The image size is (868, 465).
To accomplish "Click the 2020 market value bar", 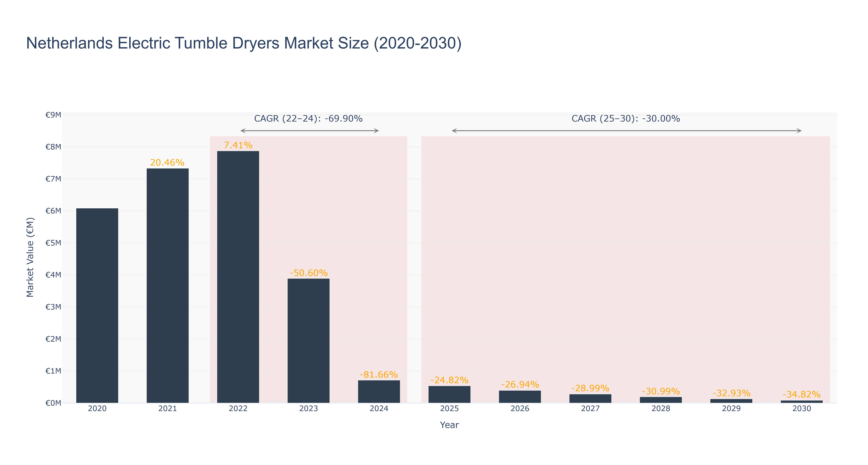I will (97, 306).
